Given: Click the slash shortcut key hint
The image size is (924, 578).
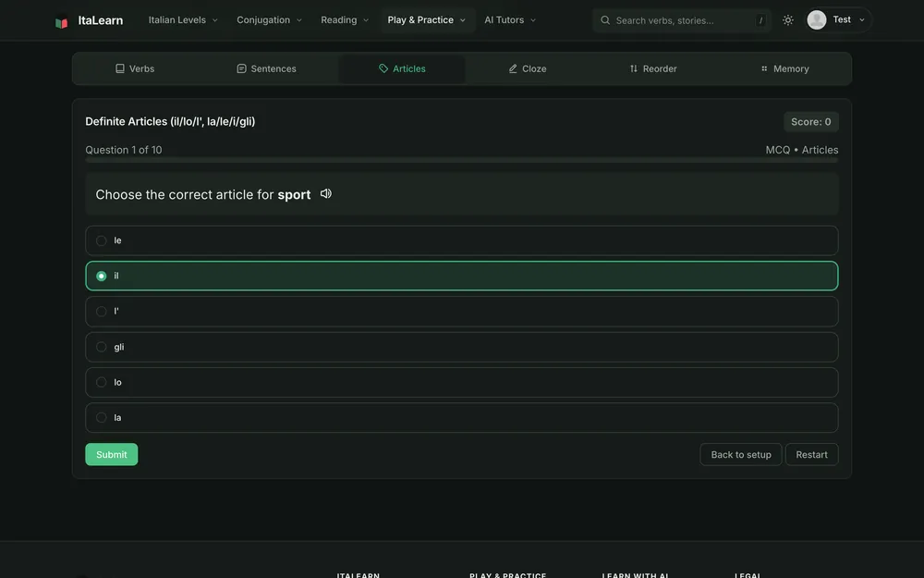Looking at the screenshot, I should [760, 20].
